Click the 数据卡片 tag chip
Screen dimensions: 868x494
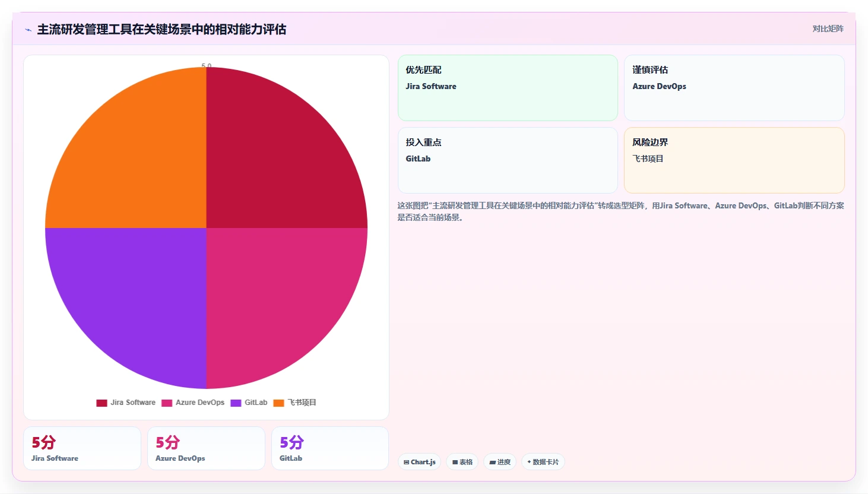click(x=543, y=462)
